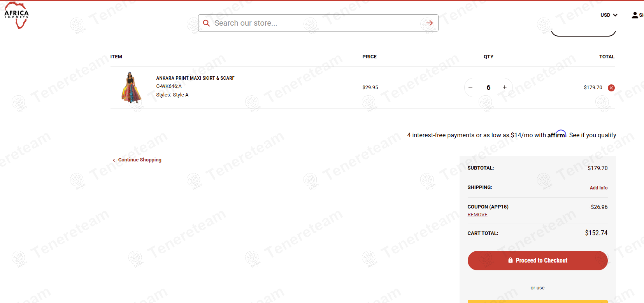Click Add Info for shipping
This screenshot has height=303, width=644.
pyautogui.click(x=598, y=187)
